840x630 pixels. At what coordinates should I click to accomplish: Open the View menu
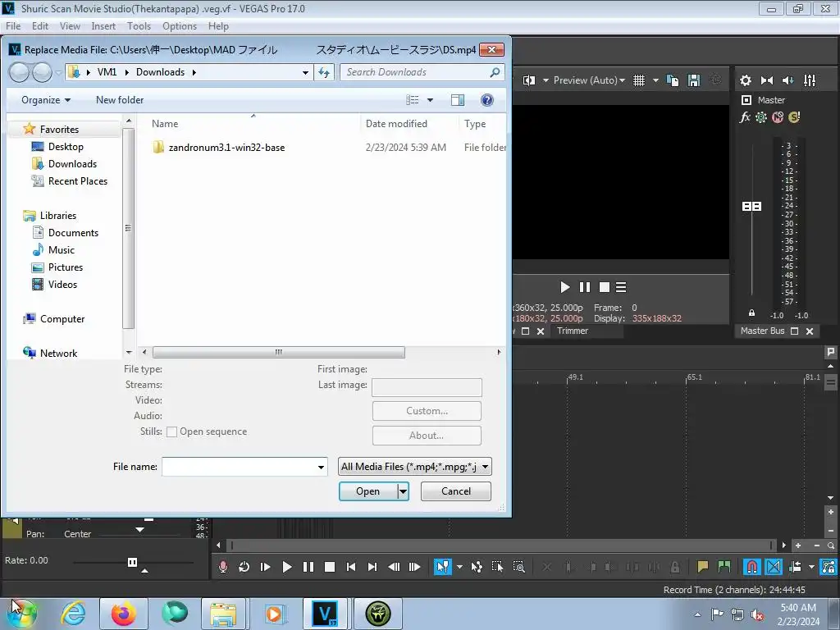70,25
